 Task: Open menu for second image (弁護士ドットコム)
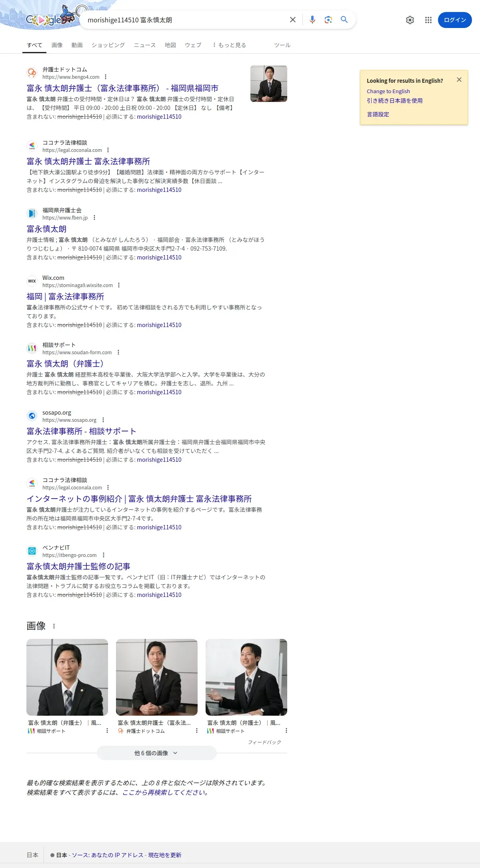coord(196,730)
